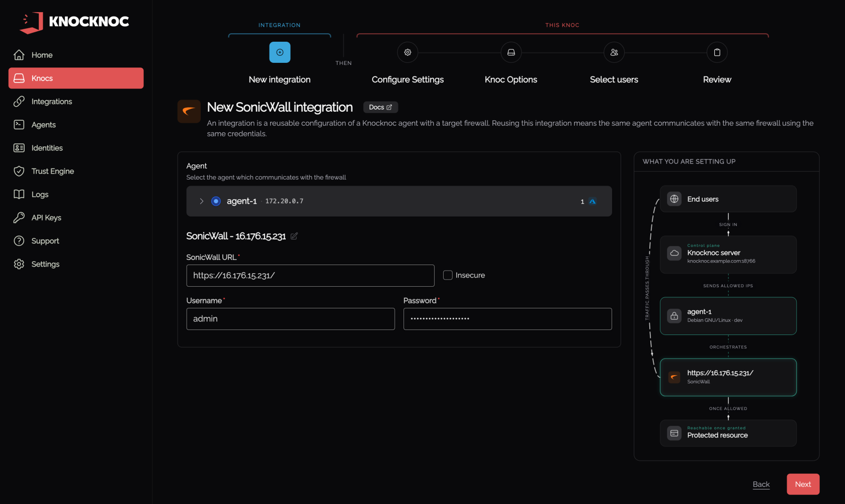The width and height of the screenshot is (845, 504).
Task: Click the SonicWall icon in diagram card
Action: click(x=674, y=377)
